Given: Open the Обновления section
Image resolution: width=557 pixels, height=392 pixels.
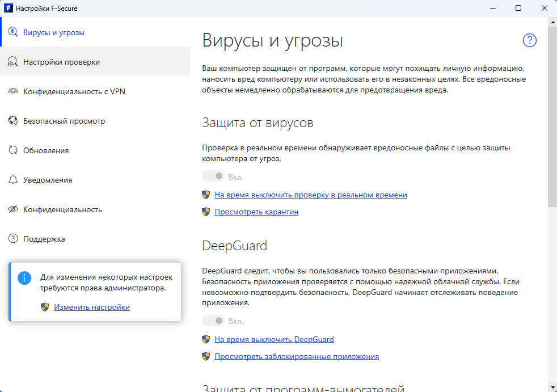Looking at the screenshot, I should (x=95, y=150).
